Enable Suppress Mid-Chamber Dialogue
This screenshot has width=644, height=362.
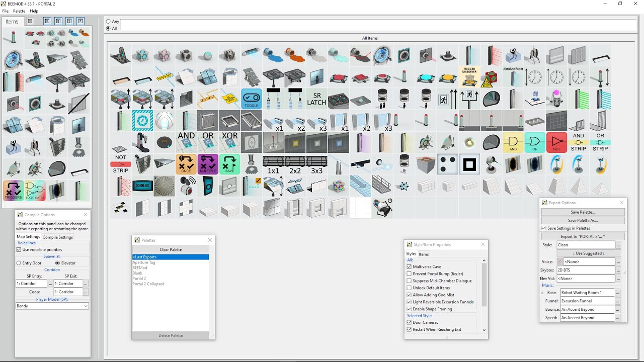tap(410, 281)
